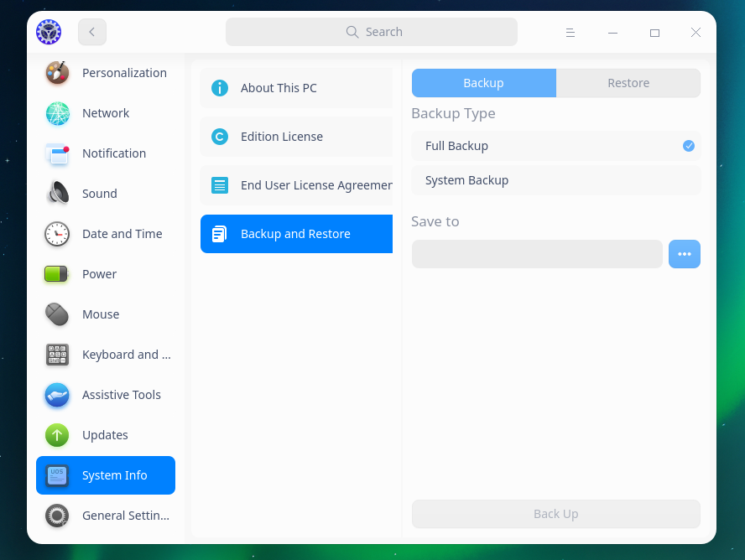Open Date and Time via clock icon
The height and width of the screenshot is (560, 745).
coord(57,234)
